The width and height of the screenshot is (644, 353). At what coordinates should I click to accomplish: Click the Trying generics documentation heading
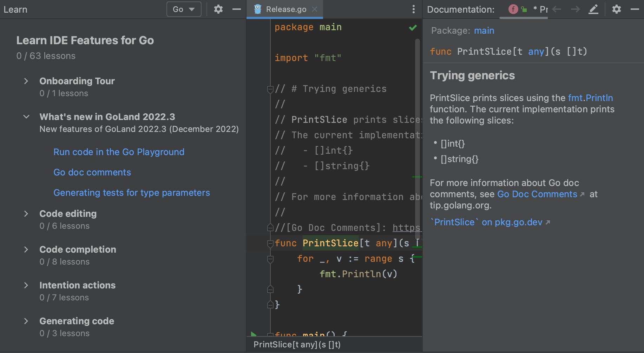click(x=472, y=75)
